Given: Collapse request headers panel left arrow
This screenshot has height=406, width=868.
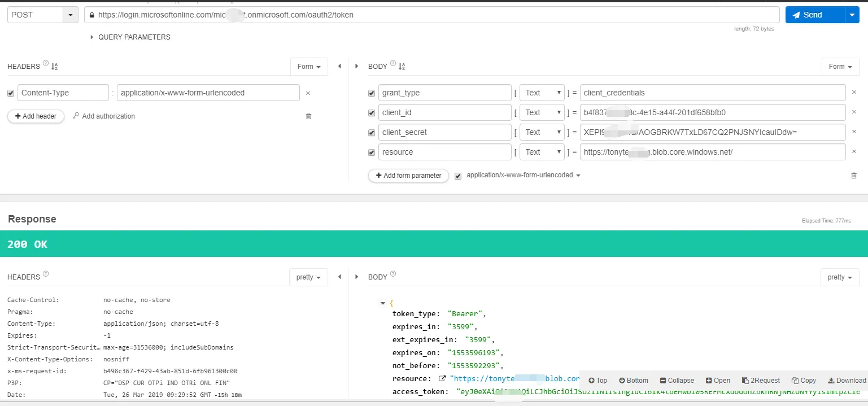Looking at the screenshot, I should (x=339, y=66).
